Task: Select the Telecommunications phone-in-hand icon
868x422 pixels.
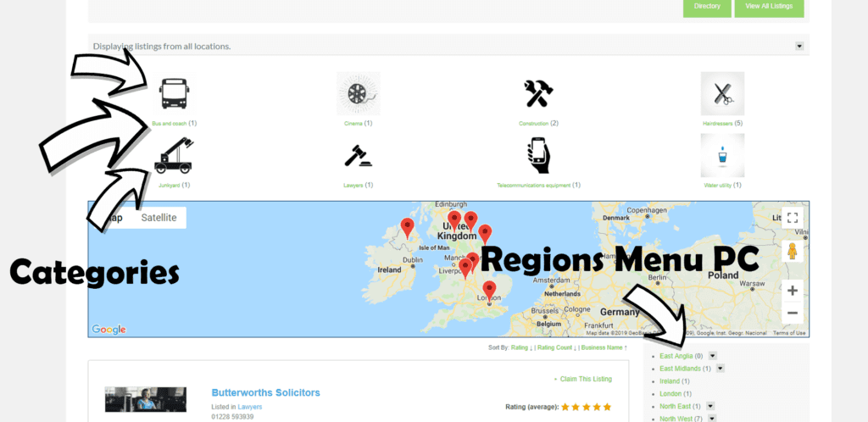Action: pos(538,155)
